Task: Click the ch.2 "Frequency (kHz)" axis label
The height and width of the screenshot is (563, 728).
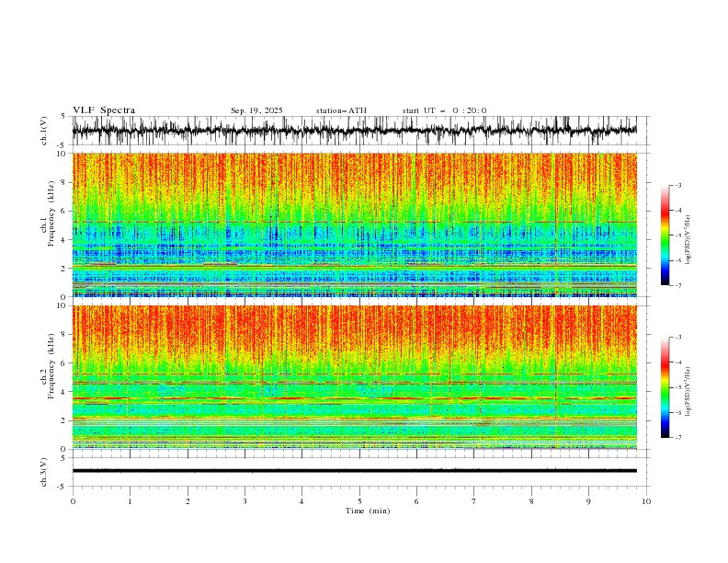Action: (51, 366)
